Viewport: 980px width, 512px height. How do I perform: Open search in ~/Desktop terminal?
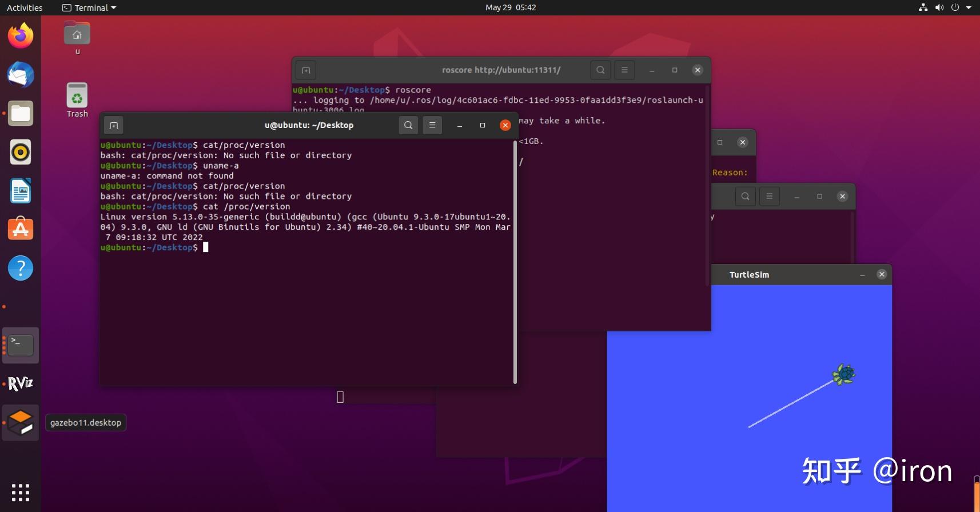click(408, 125)
